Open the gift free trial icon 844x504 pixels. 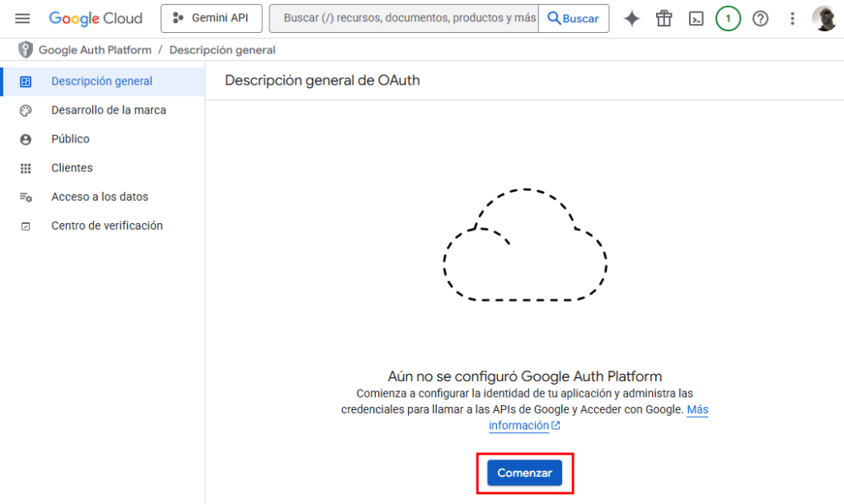click(x=664, y=18)
